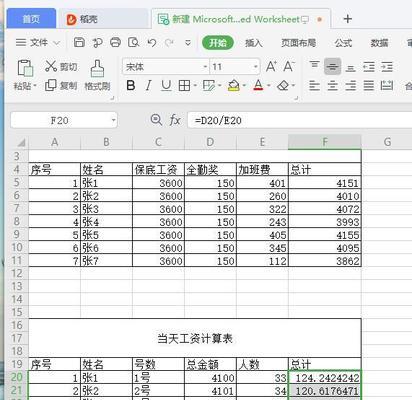
Task: Open the 公式 ribbon tab
Action: 343,43
